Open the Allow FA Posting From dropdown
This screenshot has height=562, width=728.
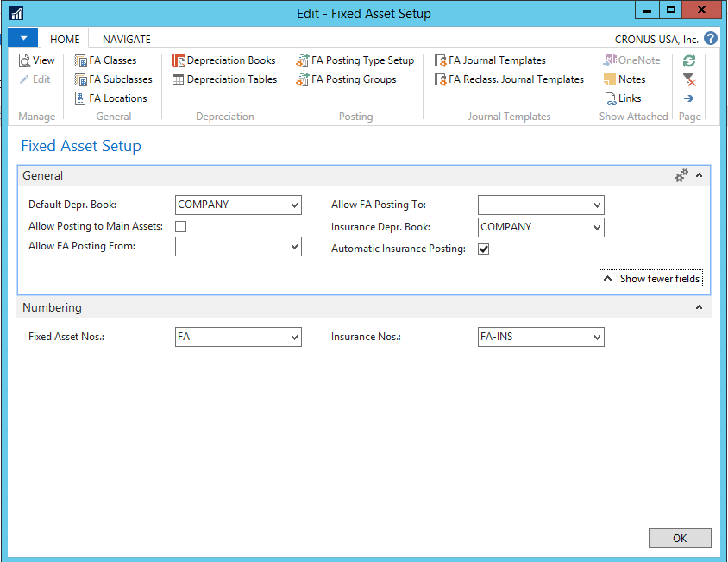pyautogui.click(x=293, y=246)
